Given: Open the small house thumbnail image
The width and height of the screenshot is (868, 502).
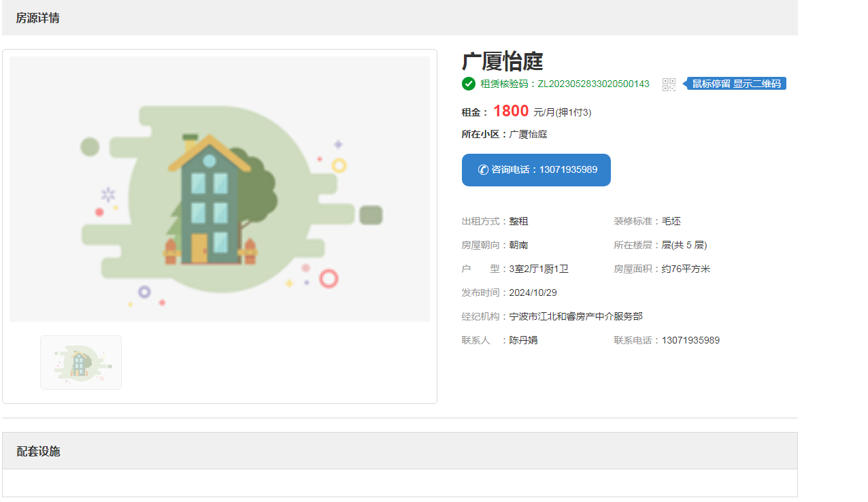Looking at the screenshot, I should click(x=81, y=363).
